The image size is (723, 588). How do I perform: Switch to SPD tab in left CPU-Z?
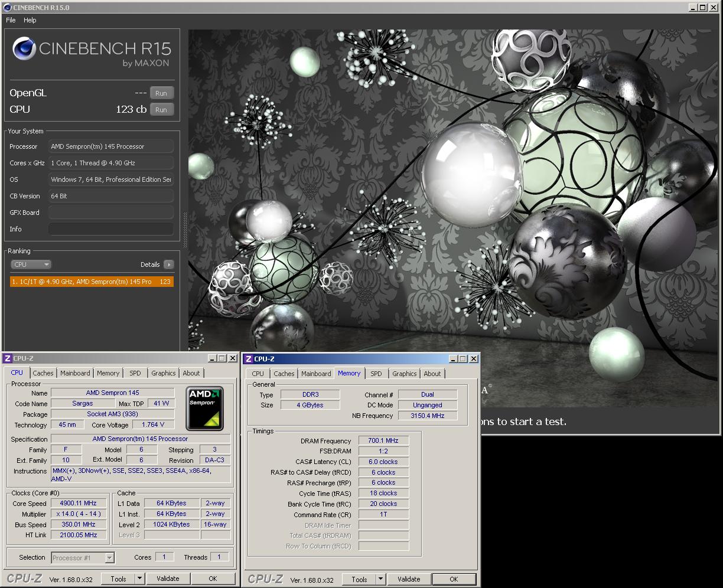[x=135, y=373]
